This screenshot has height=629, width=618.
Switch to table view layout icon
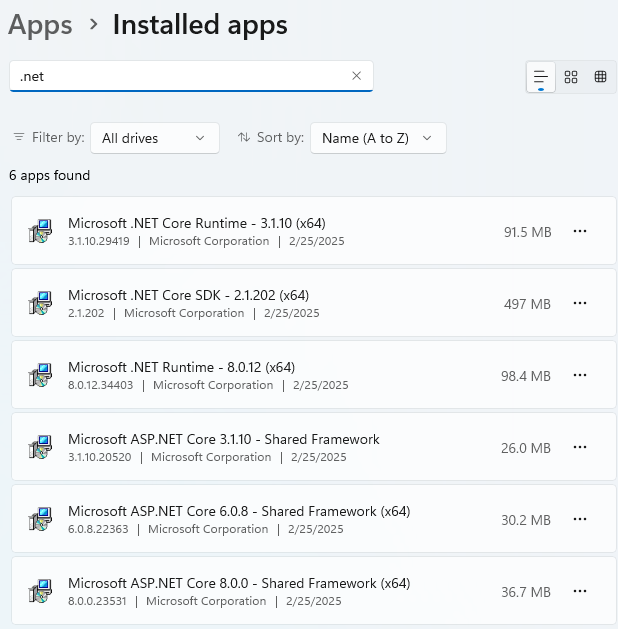tap(600, 77)
